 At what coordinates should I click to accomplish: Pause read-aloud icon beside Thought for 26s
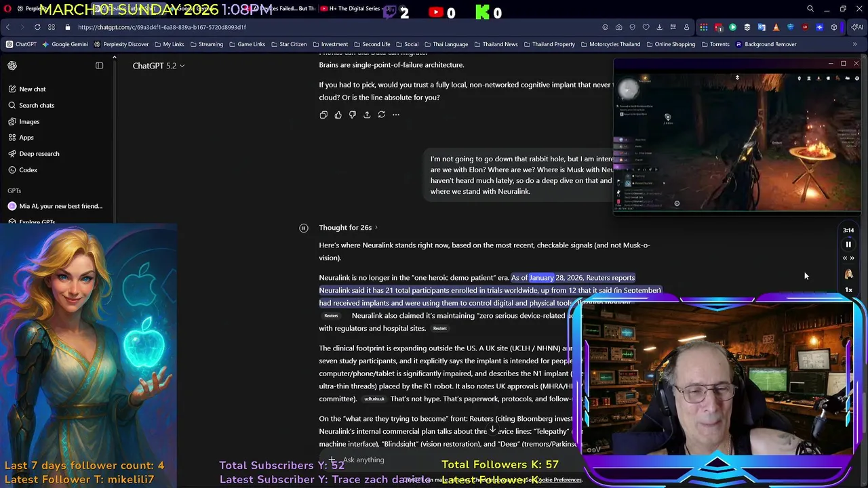pos(304,228)
